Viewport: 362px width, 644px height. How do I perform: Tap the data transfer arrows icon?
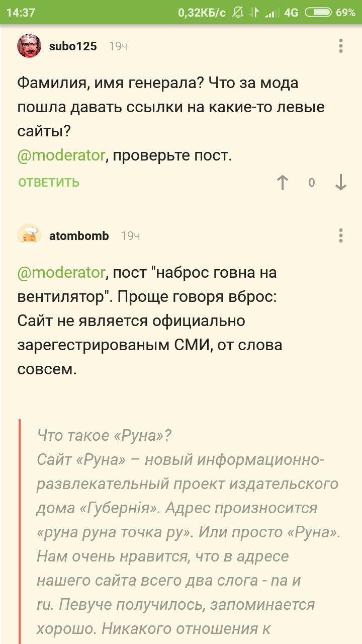[255, 13]
